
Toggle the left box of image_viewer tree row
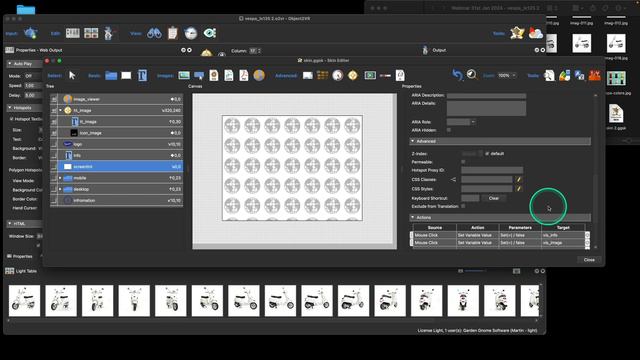pos(54,99)
